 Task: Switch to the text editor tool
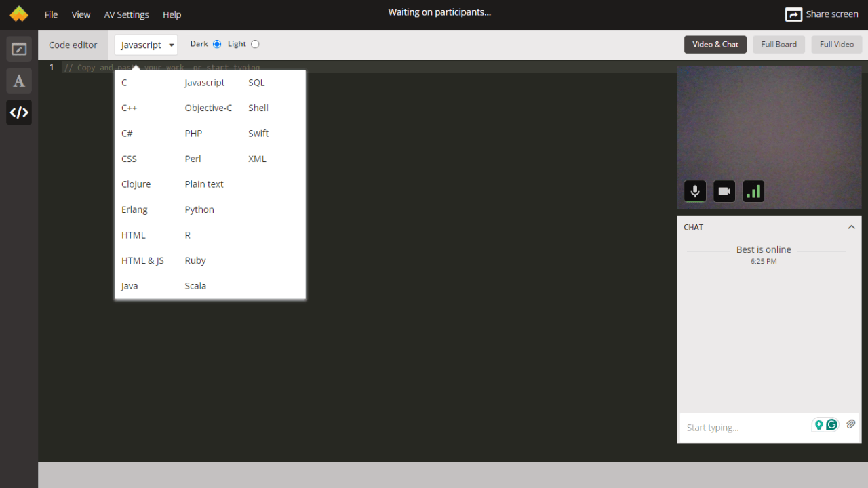(18, 81)
